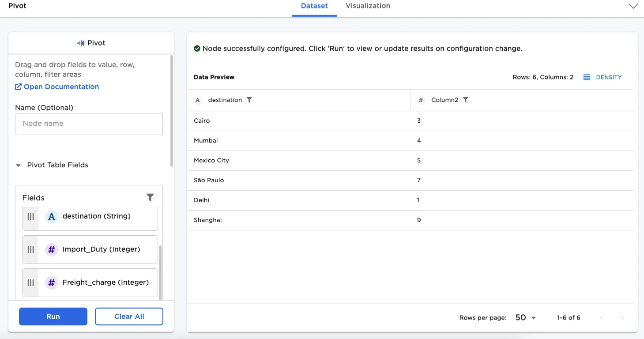The image size is (644, 339).
Task: Click the Clear All button
Action: (129, 316)
